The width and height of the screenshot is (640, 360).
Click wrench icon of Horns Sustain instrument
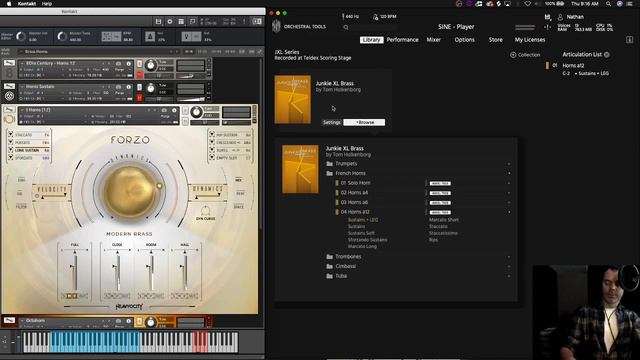coord(9,86)
